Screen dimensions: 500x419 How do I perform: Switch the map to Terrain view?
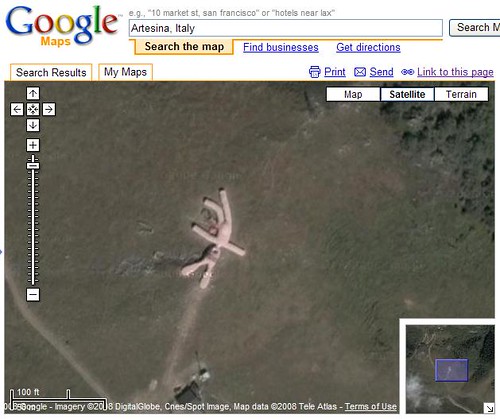point(461,94)
